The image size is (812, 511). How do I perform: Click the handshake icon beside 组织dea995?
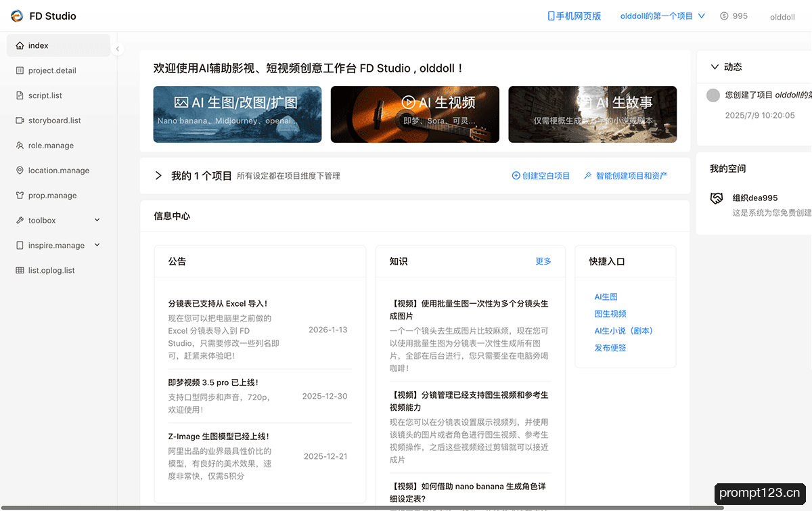point(717,198)
